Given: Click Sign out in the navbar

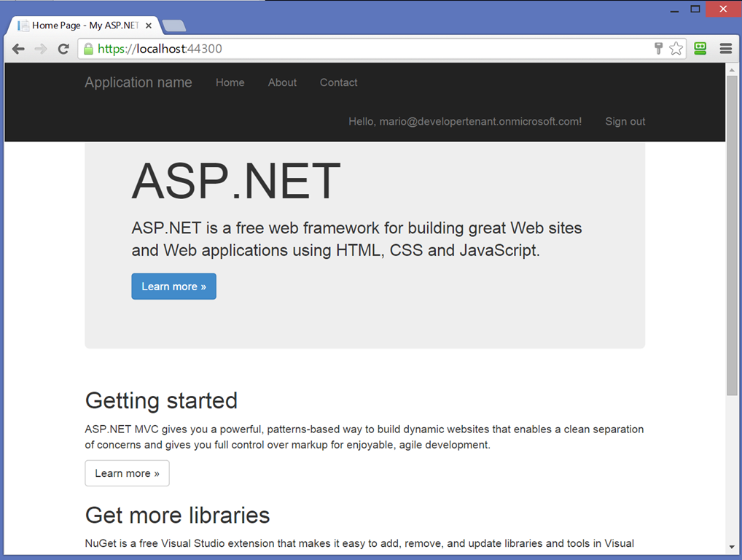Looking at the screenshot, I should (625, 122).
